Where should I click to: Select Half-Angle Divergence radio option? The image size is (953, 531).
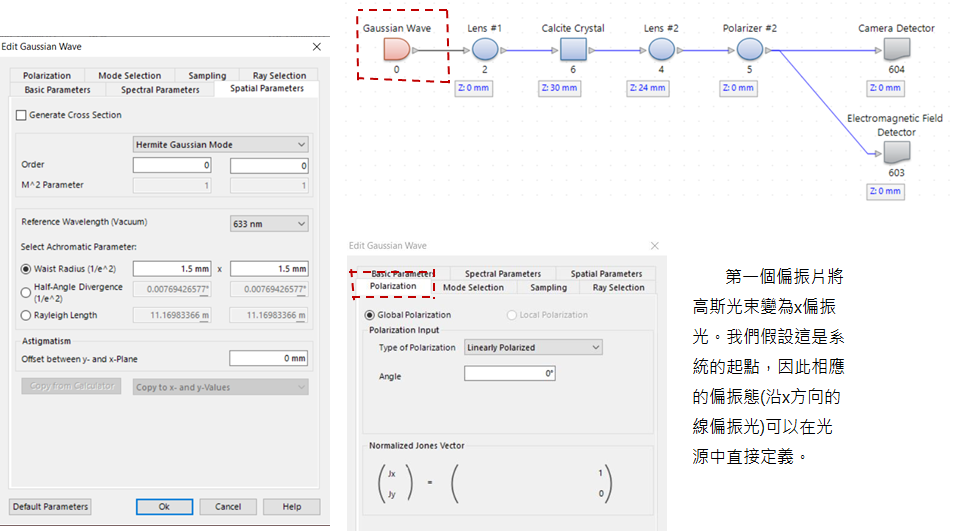click(26, 290)
